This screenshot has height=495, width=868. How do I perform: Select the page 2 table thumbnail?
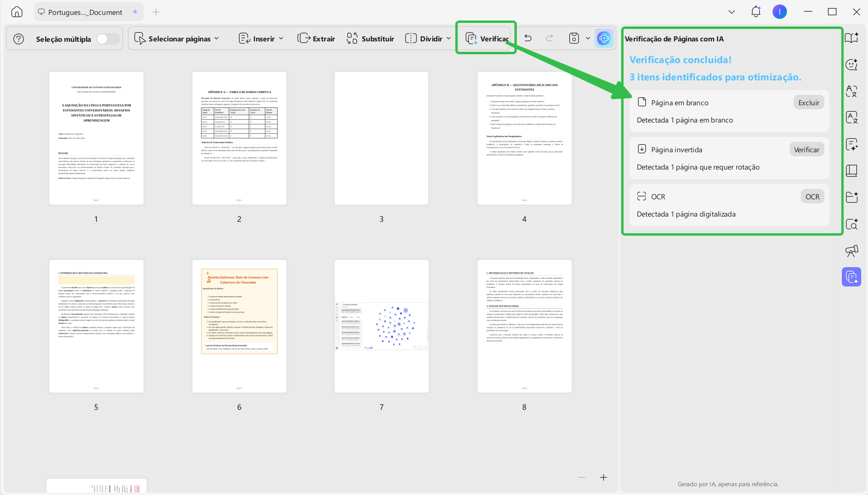[239, 138]
